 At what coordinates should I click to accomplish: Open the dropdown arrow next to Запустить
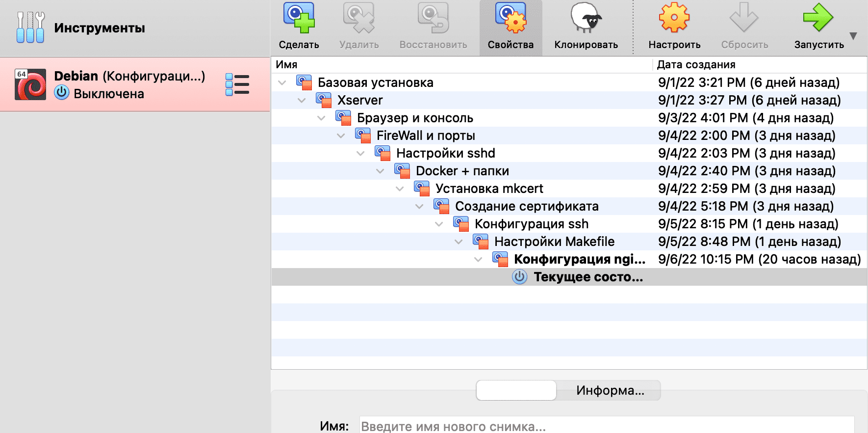(x=853, y=36)
